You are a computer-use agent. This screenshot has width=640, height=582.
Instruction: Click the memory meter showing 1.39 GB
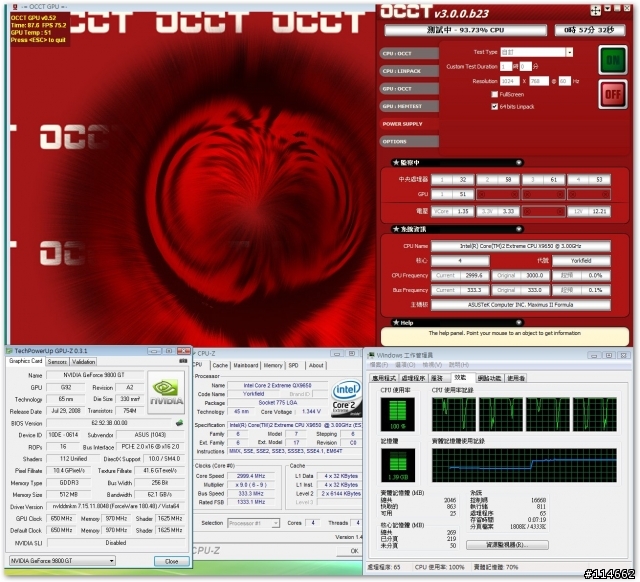coord(397,465)
